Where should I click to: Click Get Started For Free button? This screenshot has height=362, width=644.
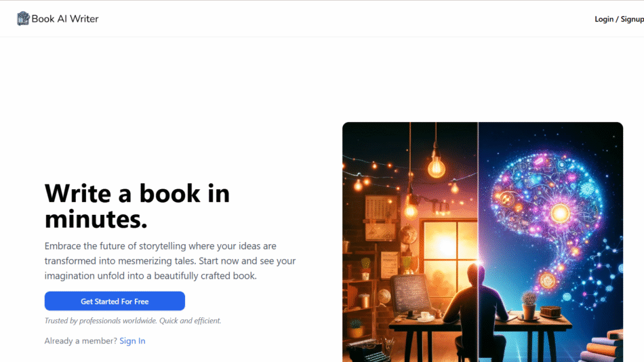(115, 301)
